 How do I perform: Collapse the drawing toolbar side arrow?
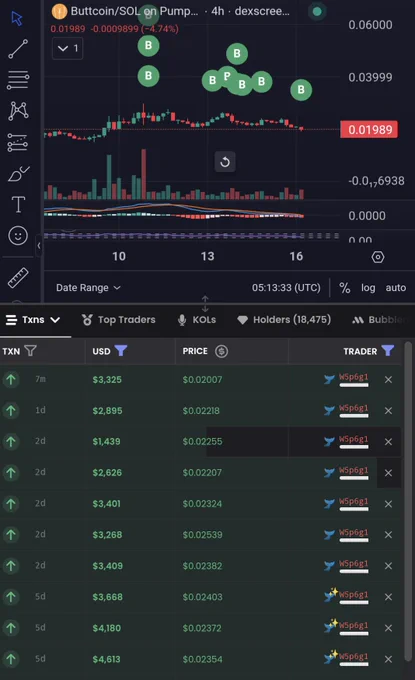tap(39, 245)
